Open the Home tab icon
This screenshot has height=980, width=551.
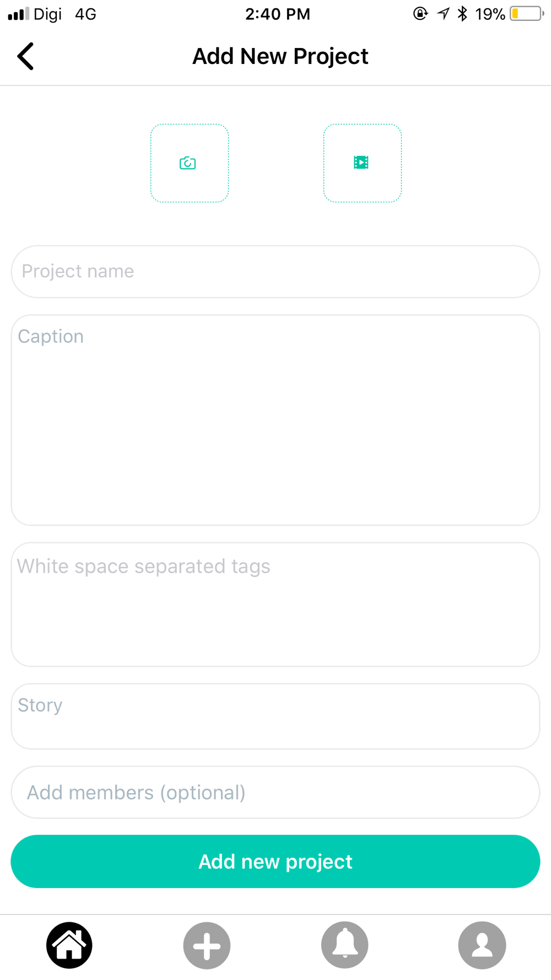(69, 945)
